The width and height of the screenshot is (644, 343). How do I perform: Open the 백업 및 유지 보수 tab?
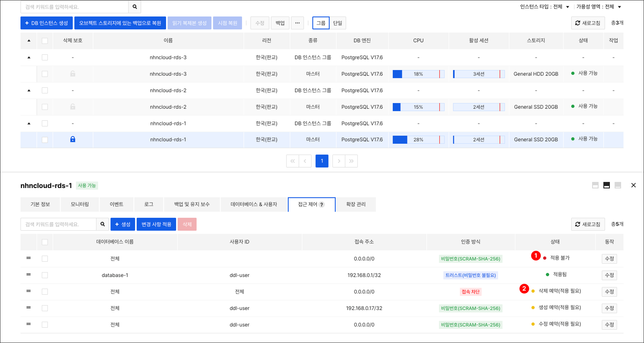pos(192,205)
